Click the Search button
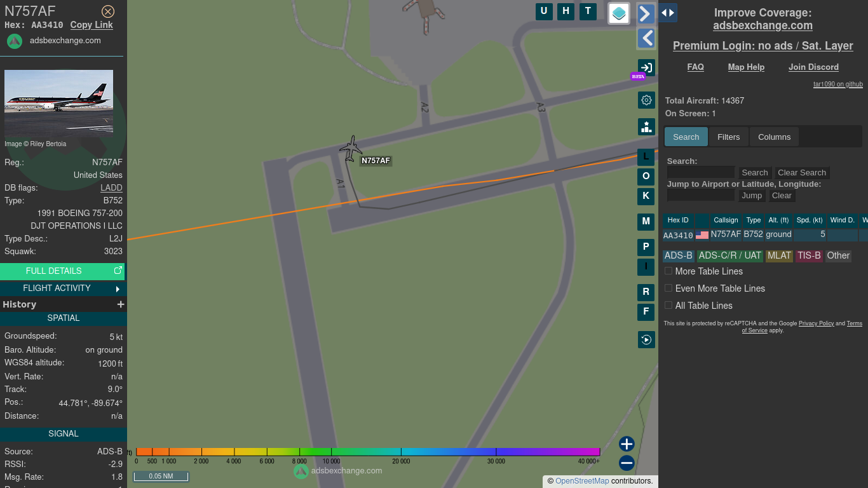The image size is (868, 488). click(755, 172)
